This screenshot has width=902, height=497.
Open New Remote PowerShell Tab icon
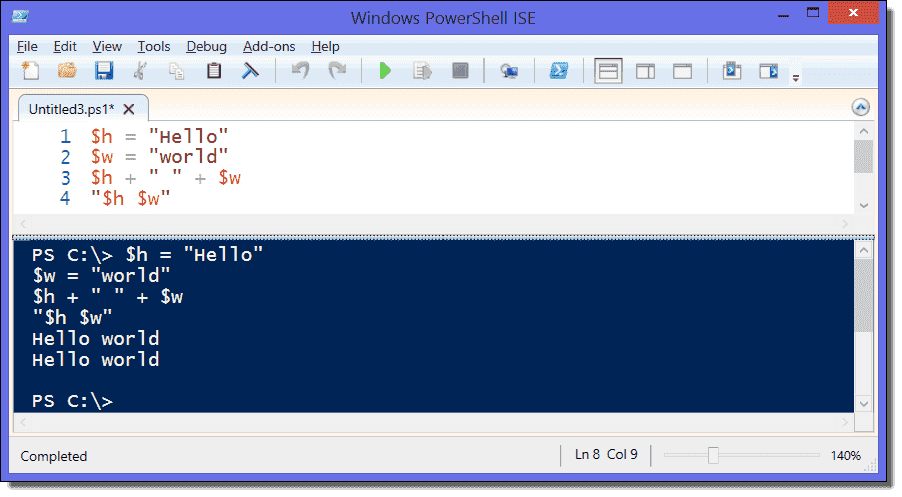[x=509, y=71]
